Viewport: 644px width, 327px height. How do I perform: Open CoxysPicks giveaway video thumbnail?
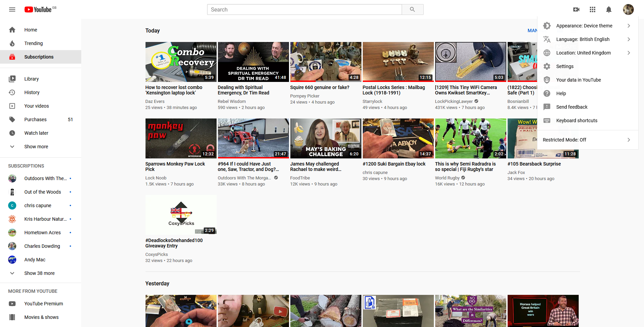(x=181, y=215)
